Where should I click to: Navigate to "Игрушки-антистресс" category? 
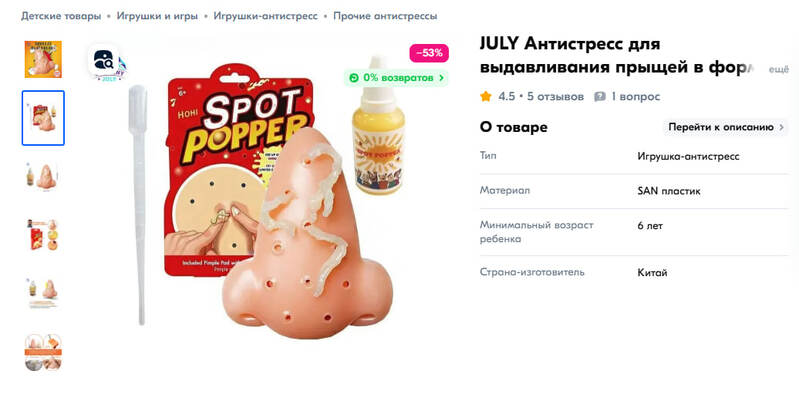click(265, 16)
